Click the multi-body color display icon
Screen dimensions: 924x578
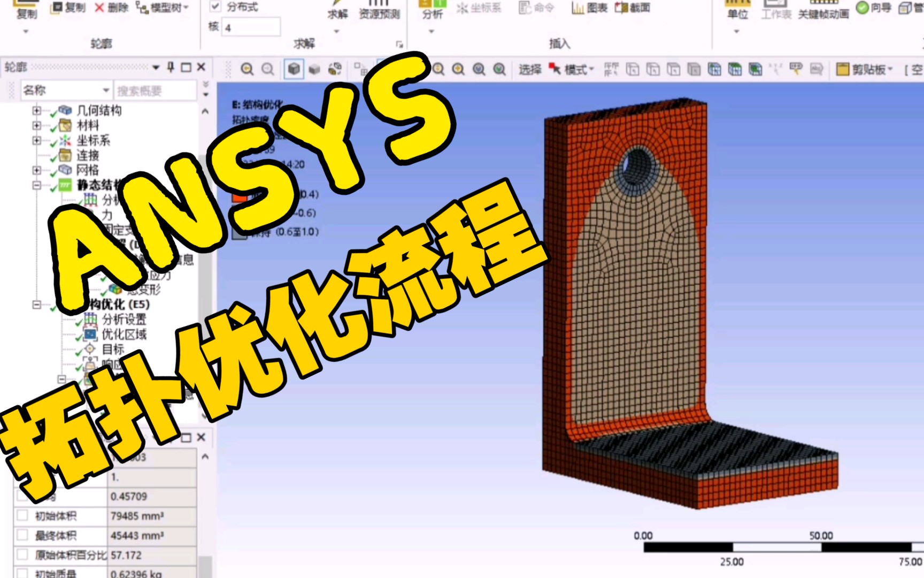(335, 69)
